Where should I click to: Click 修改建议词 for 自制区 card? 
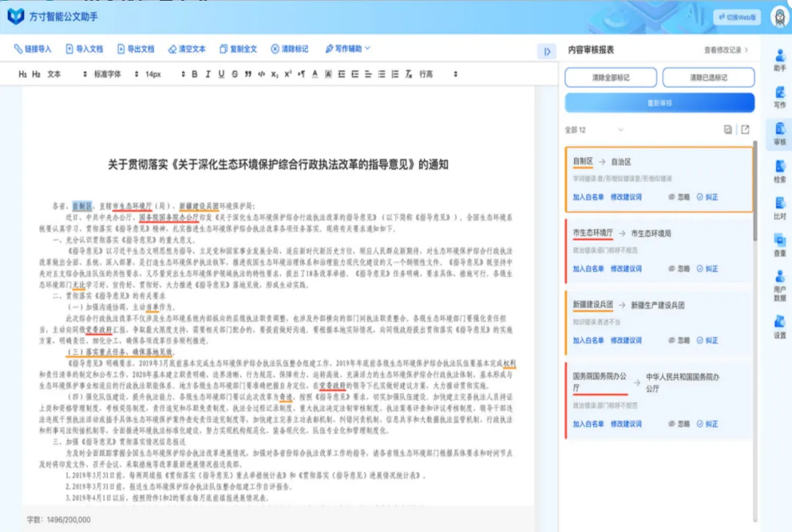pyautogui.click(x=626, y=197)
